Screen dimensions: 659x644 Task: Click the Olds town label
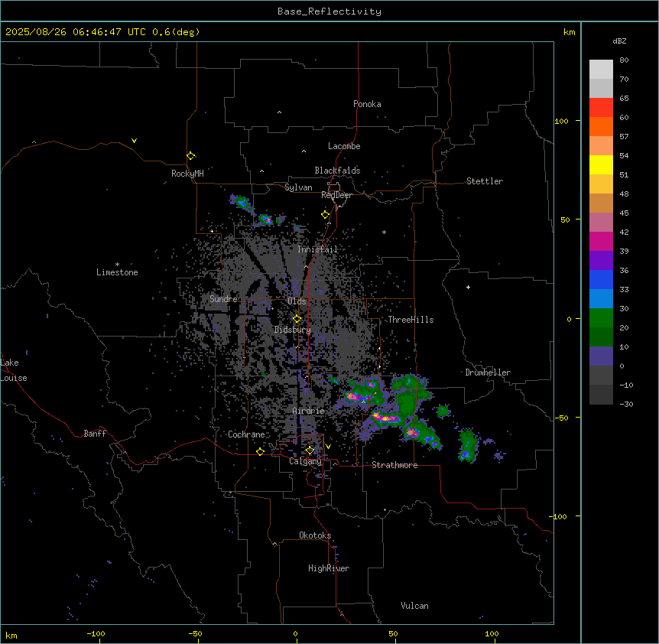(297, 301)
